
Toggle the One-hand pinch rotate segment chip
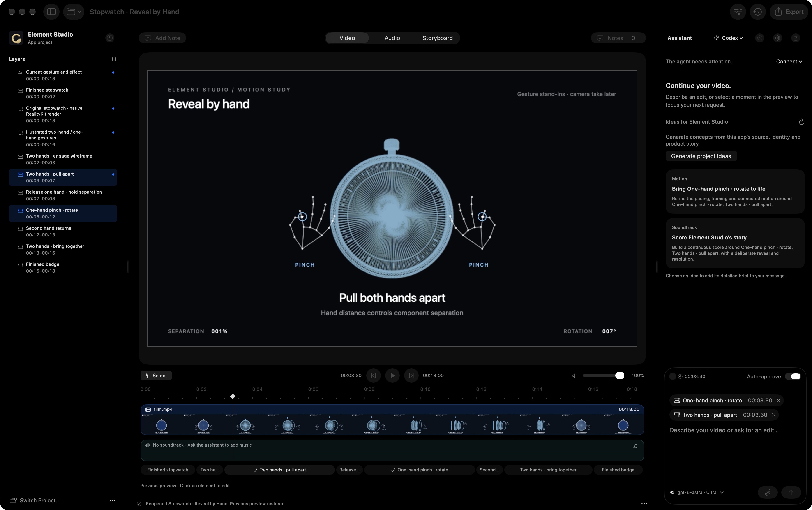(419, 470)
